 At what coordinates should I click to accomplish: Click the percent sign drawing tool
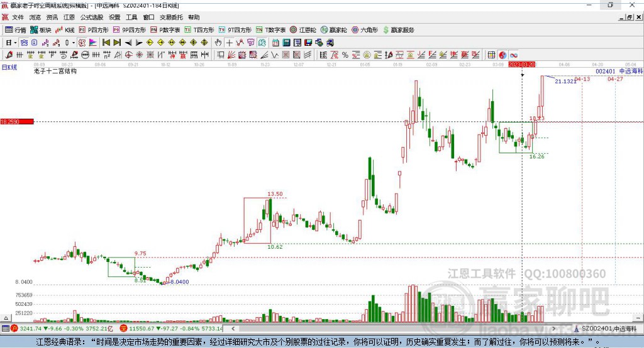coord(345,55)
